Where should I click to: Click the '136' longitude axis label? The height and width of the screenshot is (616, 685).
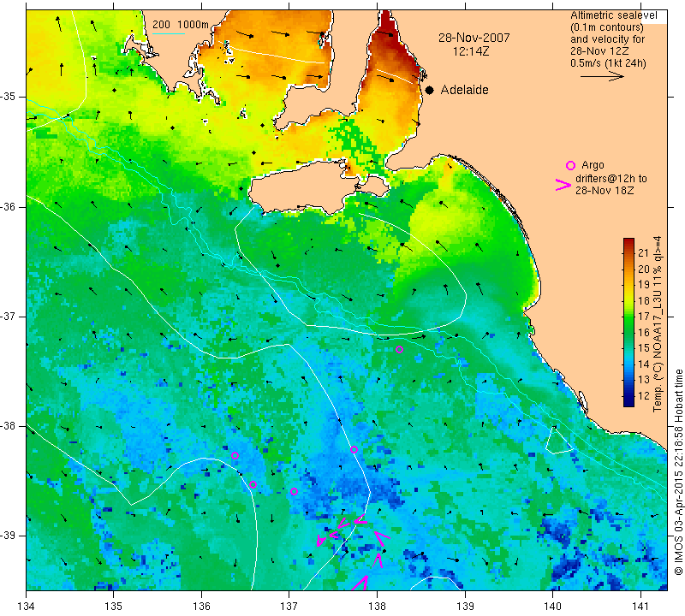tap(201, 607)
